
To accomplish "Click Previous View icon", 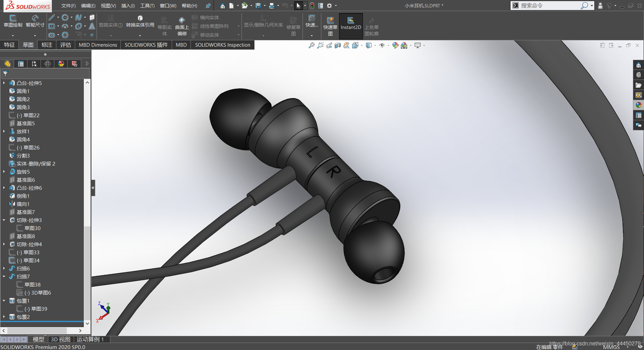I will (x=329, y=45).
